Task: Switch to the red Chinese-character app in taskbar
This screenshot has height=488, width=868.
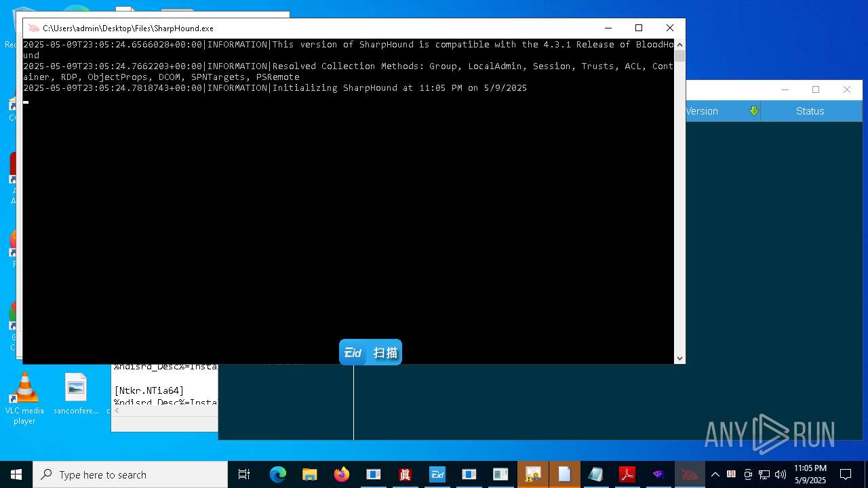Action: pos(406,474)
